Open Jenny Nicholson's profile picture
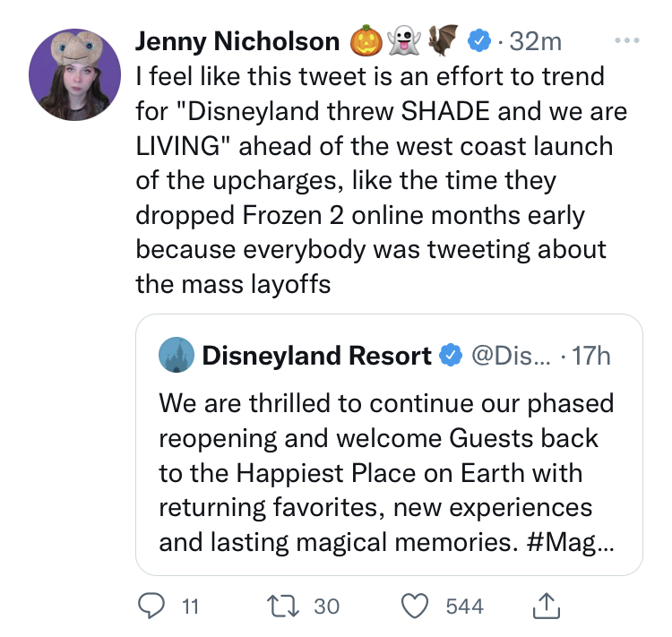This screenshot has height=637, width=672. tap(74, 75)
